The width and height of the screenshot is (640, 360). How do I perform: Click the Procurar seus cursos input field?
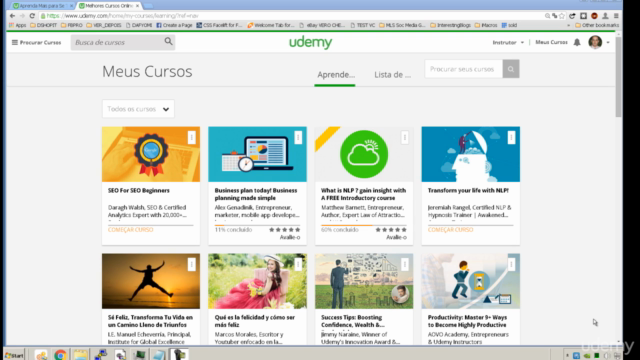(x=463, y=69)
